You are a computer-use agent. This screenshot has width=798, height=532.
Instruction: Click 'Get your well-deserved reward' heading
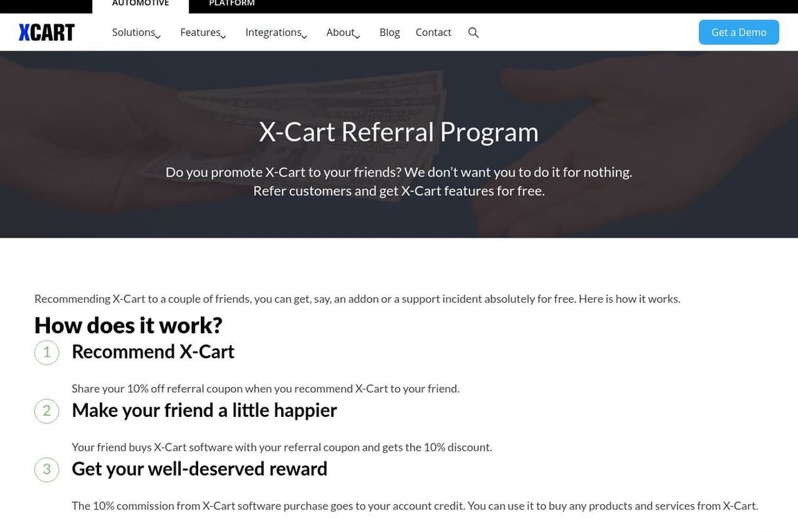(199, 469)
